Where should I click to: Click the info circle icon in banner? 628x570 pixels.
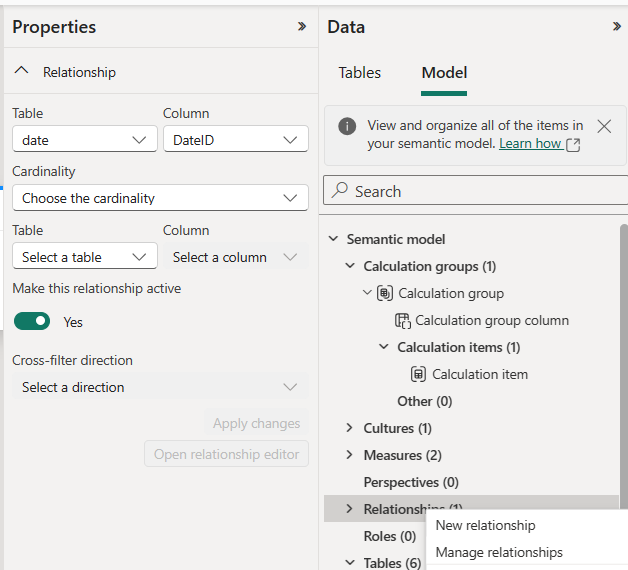click(347, 126)
